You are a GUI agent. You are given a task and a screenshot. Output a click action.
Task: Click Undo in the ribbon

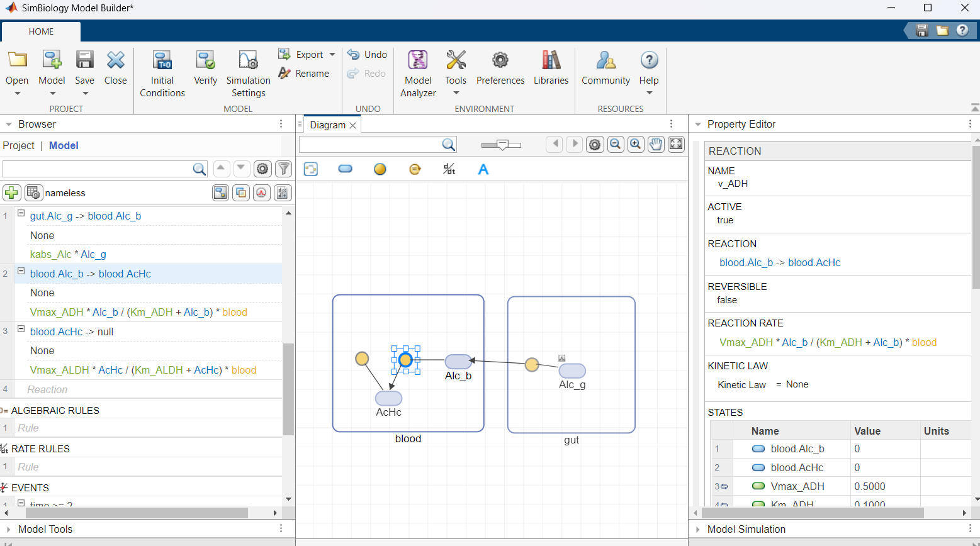[x=368, y=55]
